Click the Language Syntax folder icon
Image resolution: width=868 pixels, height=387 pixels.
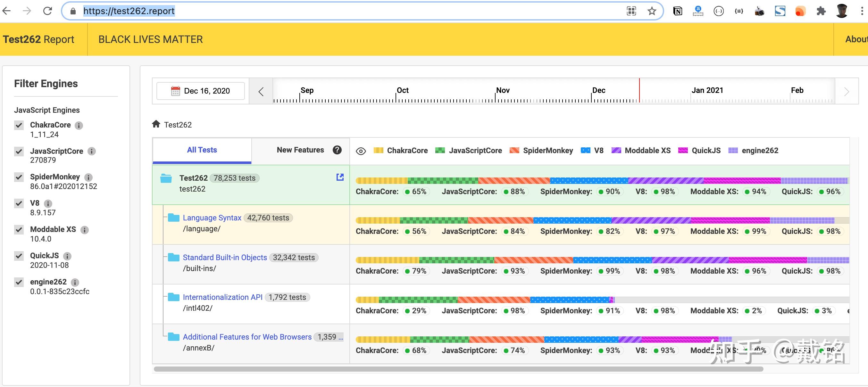[x=173, y=218]
